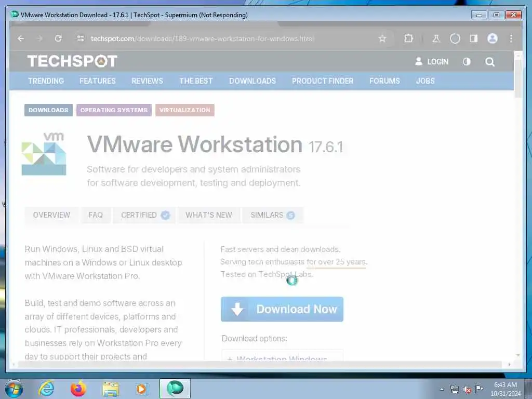Open the muted volume tray icon
The width and height of the screenshot is (532, 399).
pos(467,390)
